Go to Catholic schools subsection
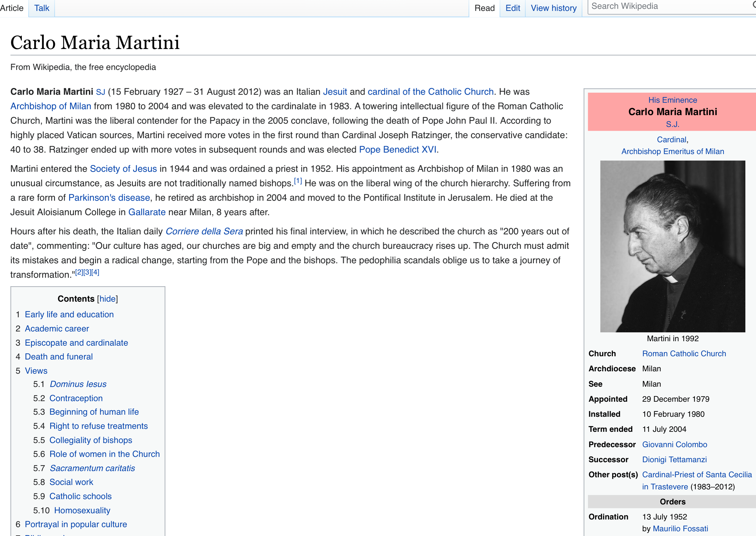The image size is (756, 536). (x=81, y=496)
